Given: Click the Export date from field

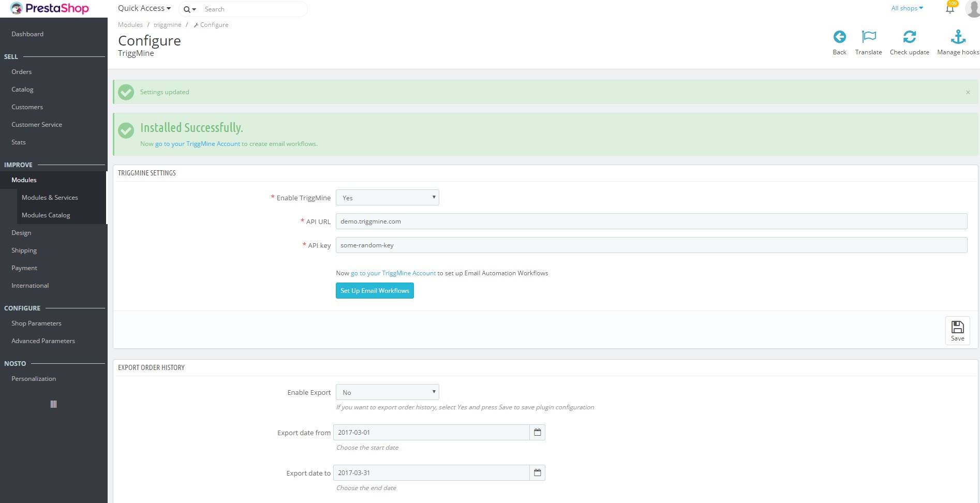Looking at the screenshot, I should click(x=432, y=432).
